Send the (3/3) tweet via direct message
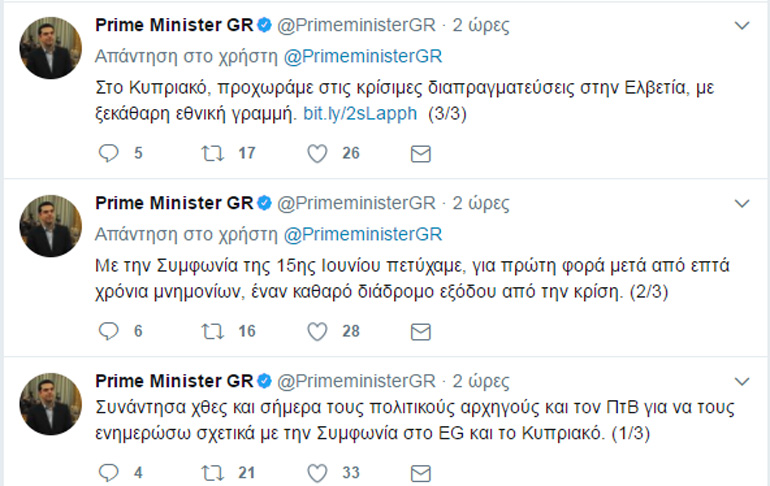The image size is (770, 486). click(421, 153)
